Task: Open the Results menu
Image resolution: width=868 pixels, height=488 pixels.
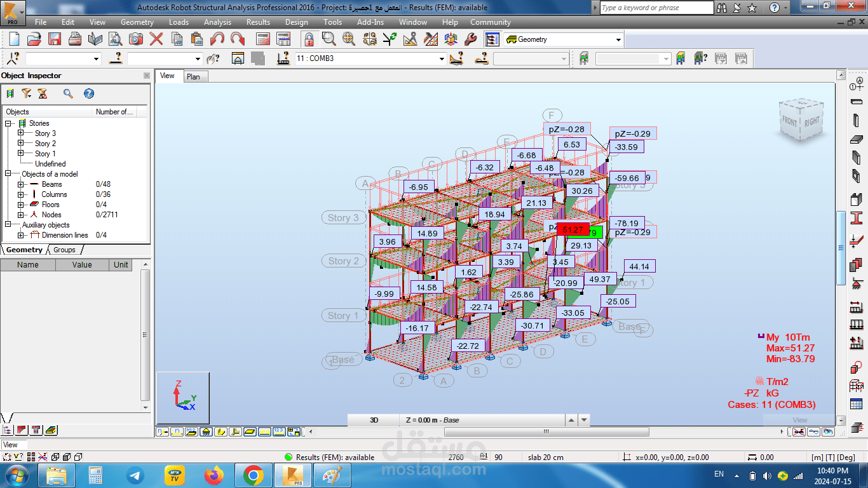Action: pos(258,22)
